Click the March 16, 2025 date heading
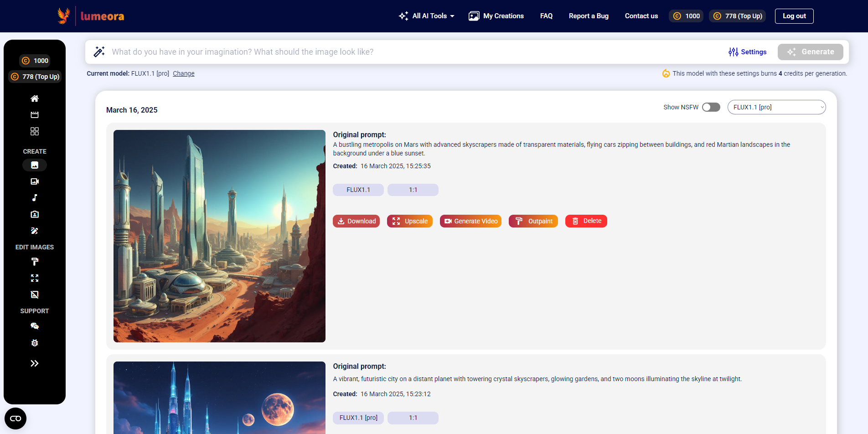The width and height of the screenshot is (868, 434). click(132, 110)
